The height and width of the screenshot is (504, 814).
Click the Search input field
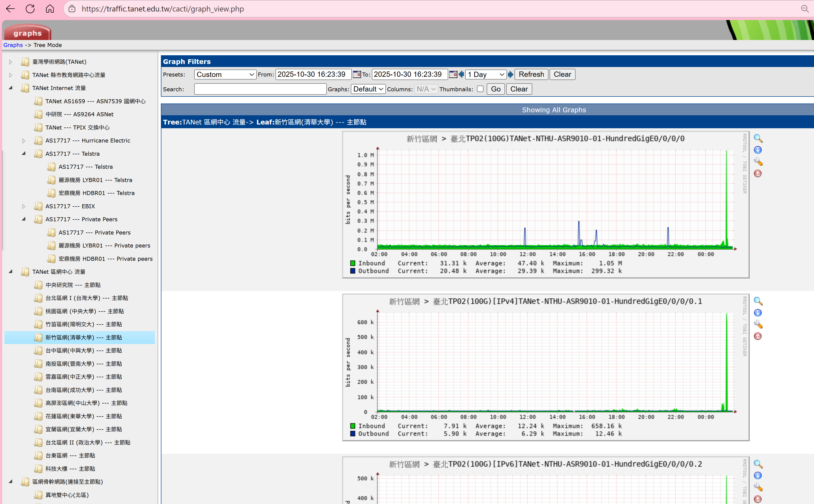[260, 89]
